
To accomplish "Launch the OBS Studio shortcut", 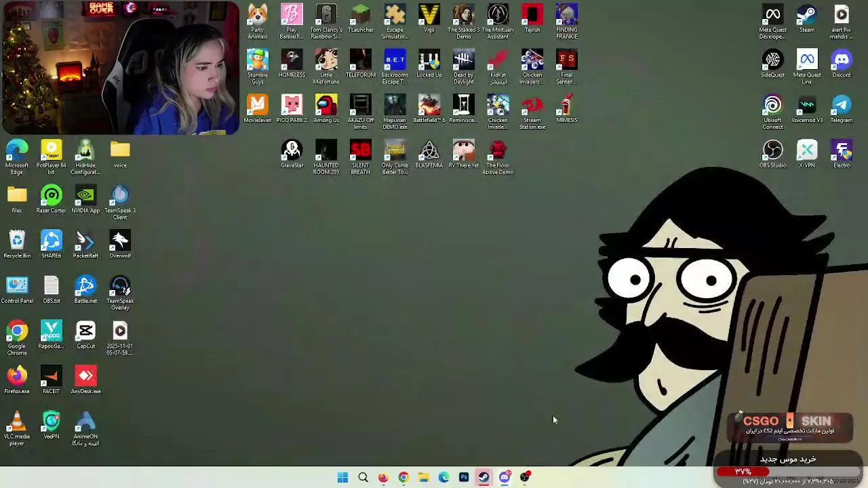I will point(772,155).
